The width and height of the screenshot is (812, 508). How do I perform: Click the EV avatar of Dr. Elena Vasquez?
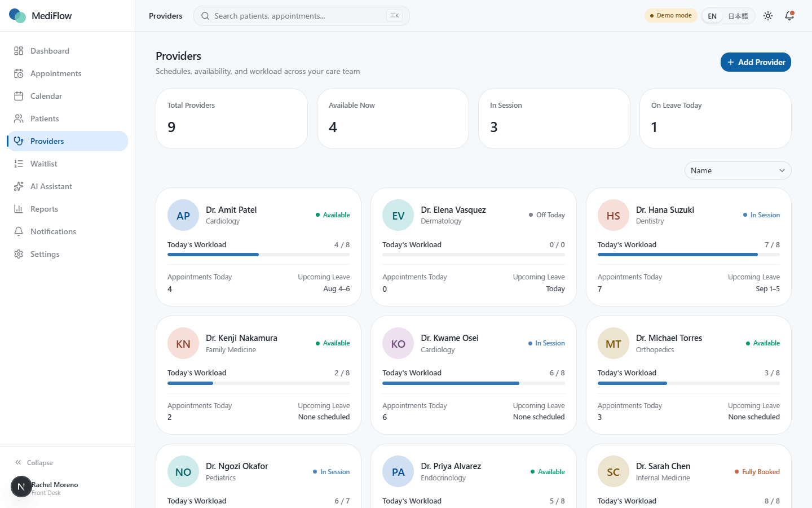(398, 215)
